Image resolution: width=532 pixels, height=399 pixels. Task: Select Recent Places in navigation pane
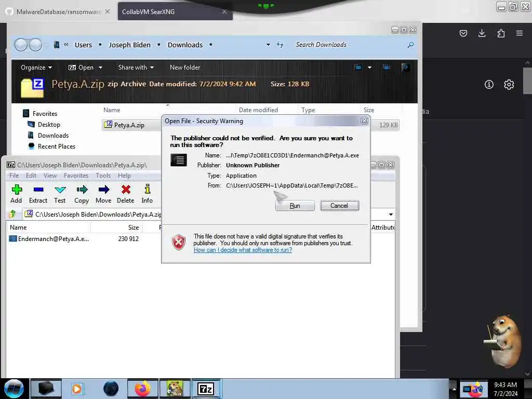(x=57, y=146)
